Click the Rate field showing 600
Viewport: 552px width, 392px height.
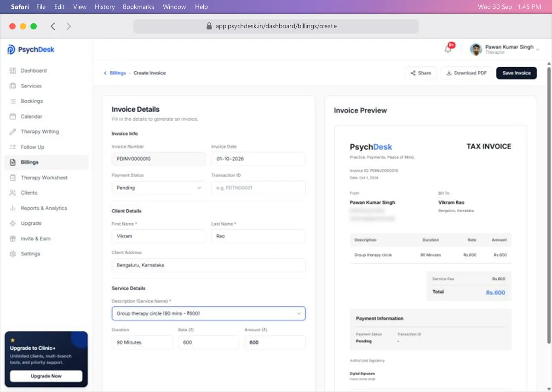click(x=208, y=342)
